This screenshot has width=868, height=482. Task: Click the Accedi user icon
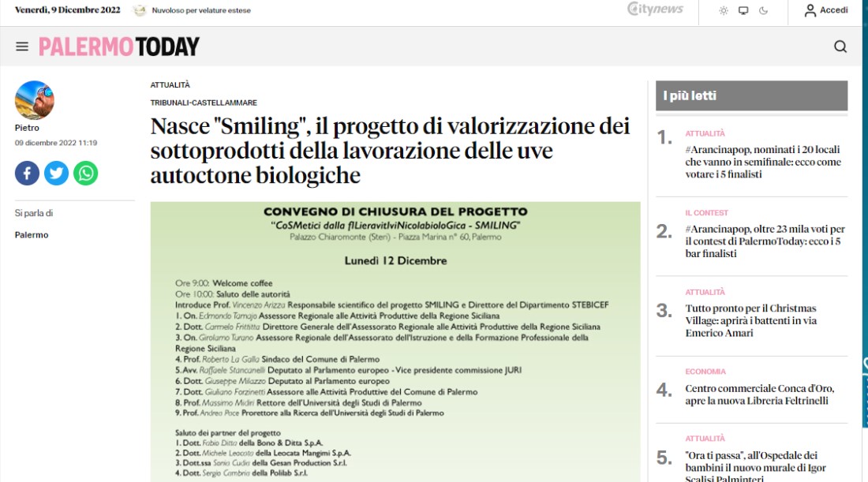click(x=810, y=10)
